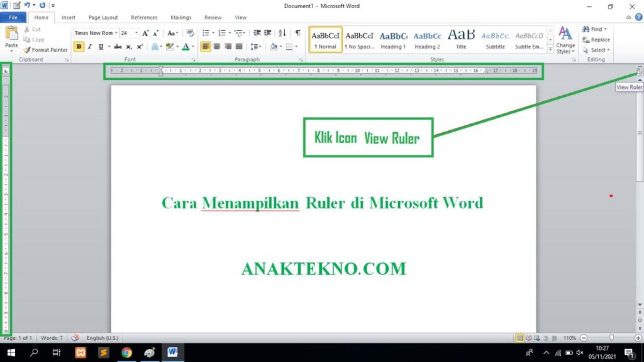Image resolution: width=644 pixels, height=362 pixels.
Task: Apply red Font Color swatch button
Action: (x=186, y=47)
